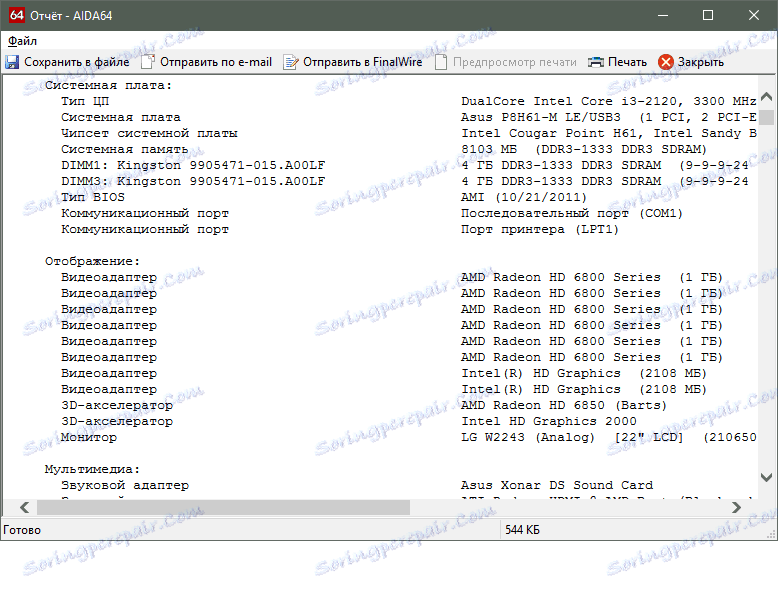Click the Звуковой адаптер label
Viewport: 778px width, 594px height.
pos(125,485)
